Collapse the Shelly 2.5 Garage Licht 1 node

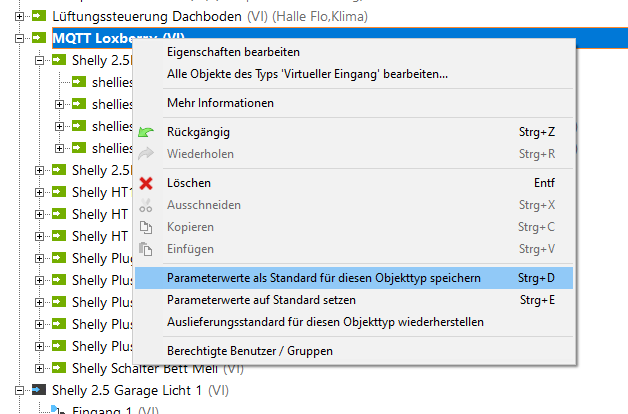[x=20, y=390]
